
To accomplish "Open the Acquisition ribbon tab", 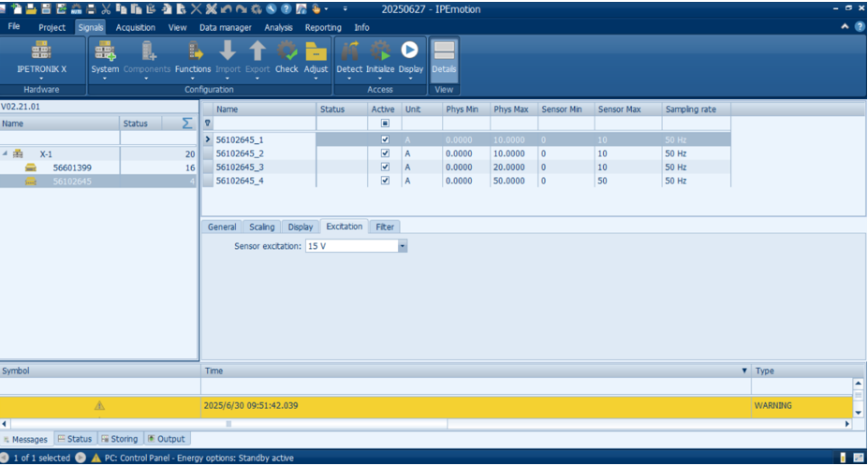I will 135,27.
